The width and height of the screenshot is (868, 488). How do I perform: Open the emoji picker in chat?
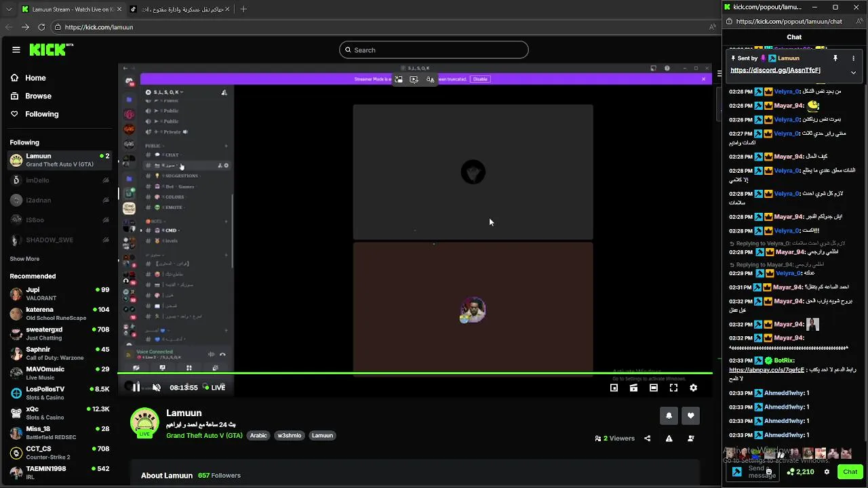(x=768, y=472)
